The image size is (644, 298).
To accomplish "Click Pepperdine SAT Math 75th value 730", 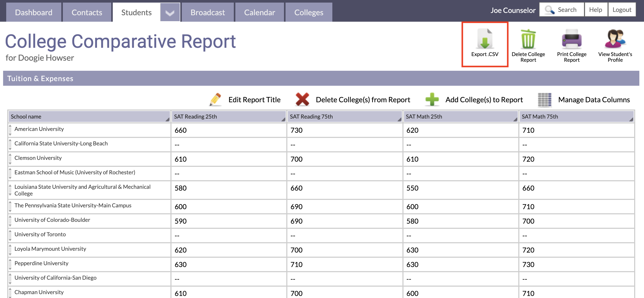I will (x=528, y=264).
